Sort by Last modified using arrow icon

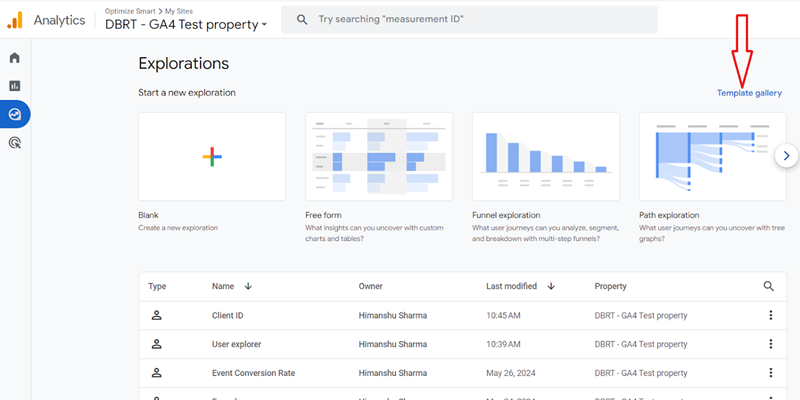coord(551,286)
